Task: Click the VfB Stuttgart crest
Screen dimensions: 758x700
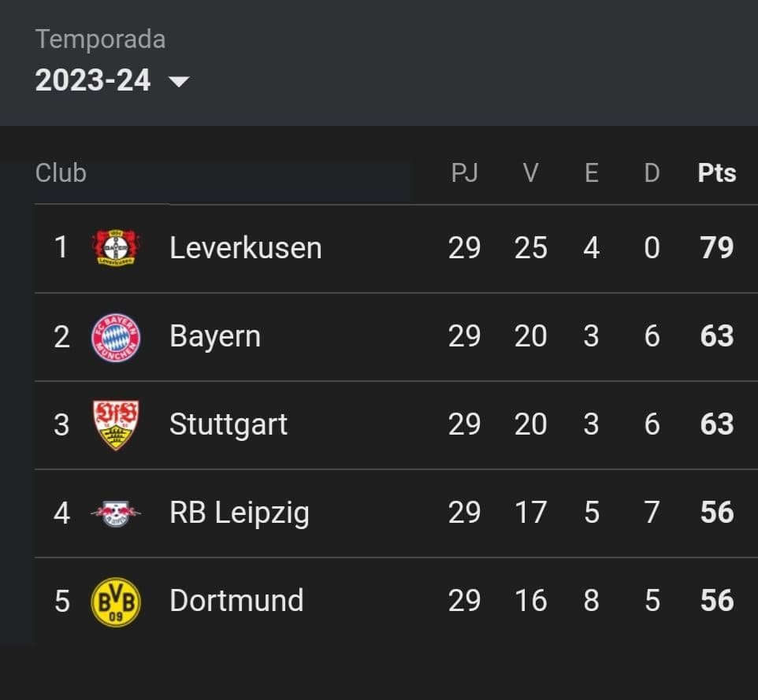Action: 116,424
